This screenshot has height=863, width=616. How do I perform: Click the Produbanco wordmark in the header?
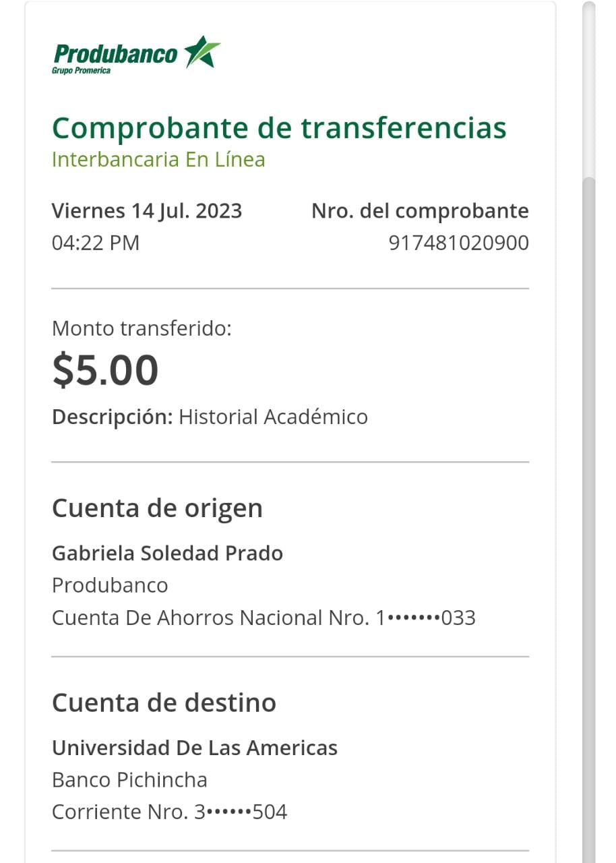pyautogui.click(x=115, y=55)
